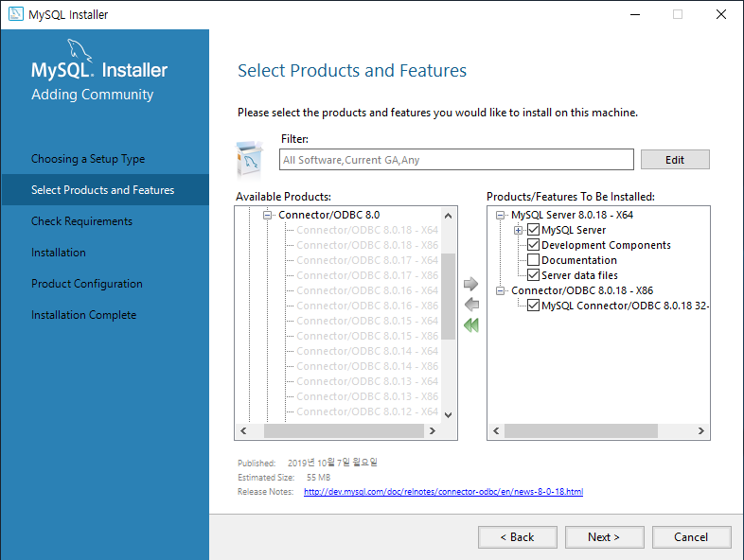Click the left arrow to remove product
Screen dimensions: 744x560
(x=471, y=305)
